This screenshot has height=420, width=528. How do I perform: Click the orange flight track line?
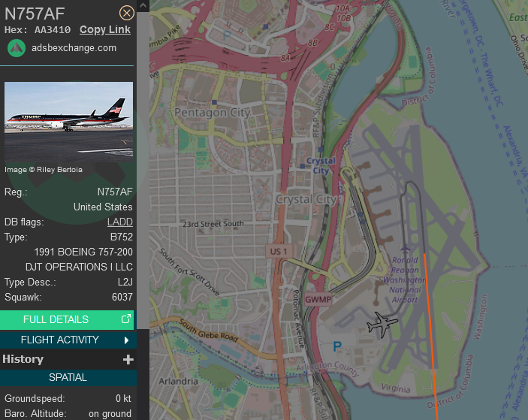(430, 337)
